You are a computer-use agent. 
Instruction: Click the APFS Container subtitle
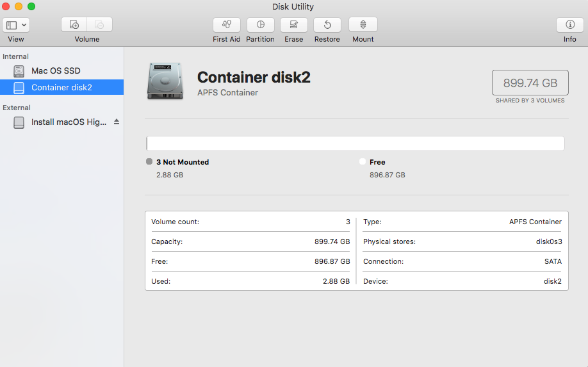227,93
